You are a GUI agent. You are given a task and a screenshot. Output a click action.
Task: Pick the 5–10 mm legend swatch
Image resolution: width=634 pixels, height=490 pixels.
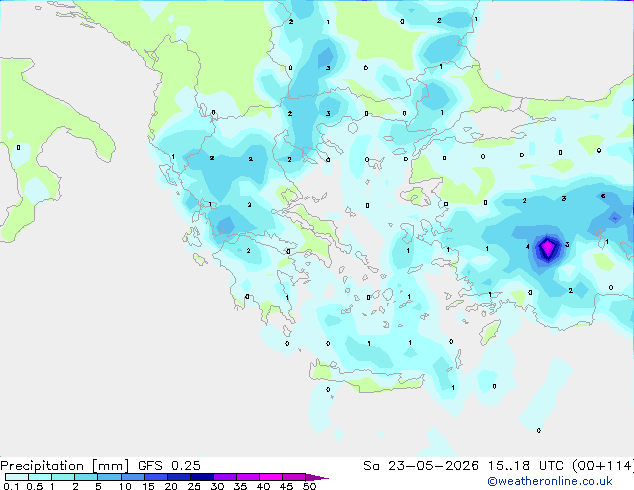tap(109, 477)
